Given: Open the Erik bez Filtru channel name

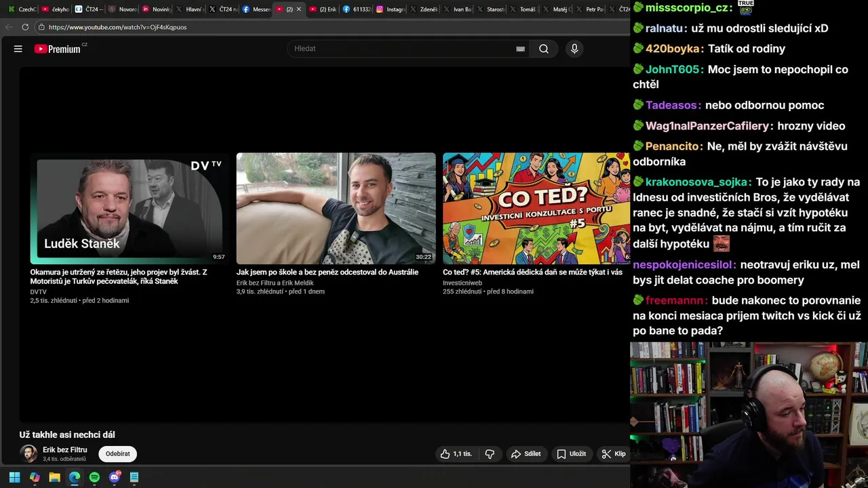Looking at the screenshot, I should tap(65, 450).
